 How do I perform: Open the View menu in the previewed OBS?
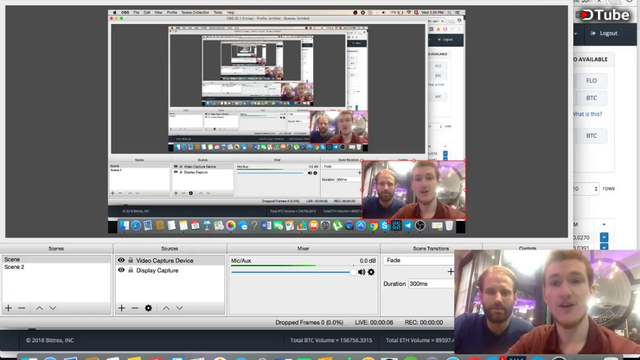click(158, 12)
